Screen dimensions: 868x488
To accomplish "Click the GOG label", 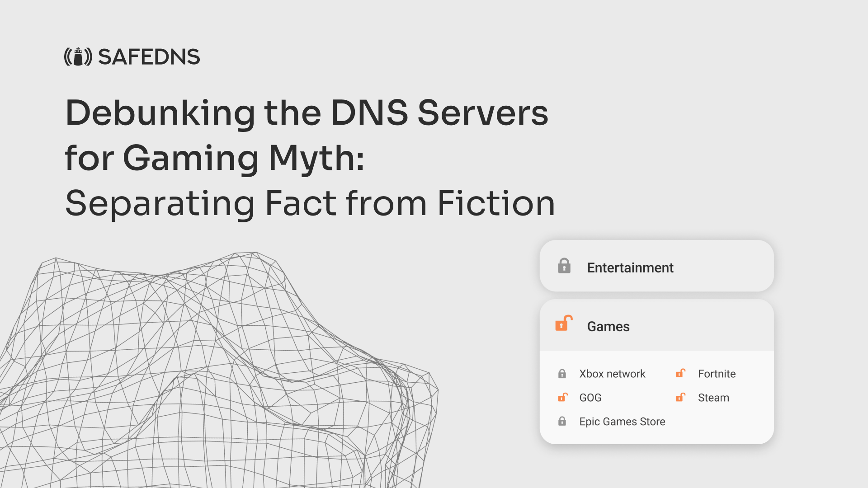I will (590, 398).
